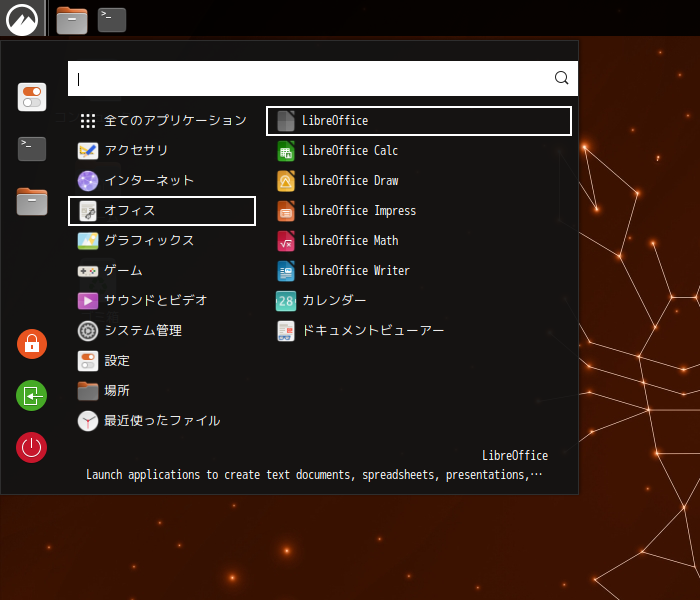700x600 pixels.
Task: Click the search magnifier icon
Action: (x=561, y=78)
